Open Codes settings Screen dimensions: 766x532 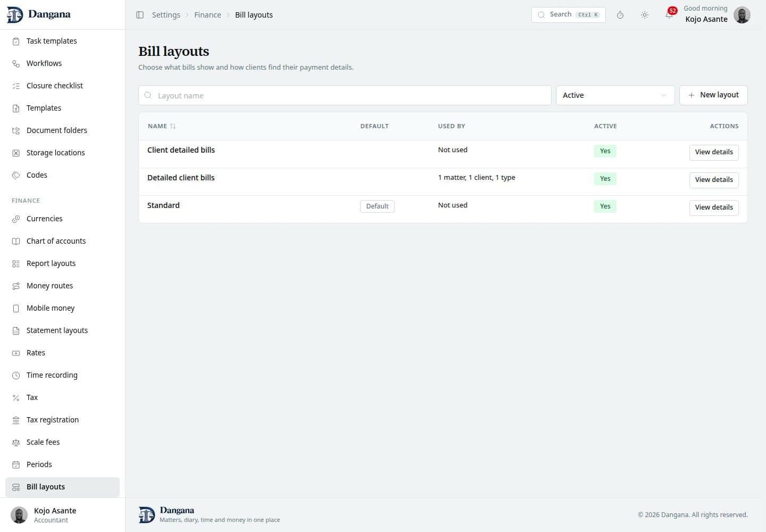click(62, 175)
